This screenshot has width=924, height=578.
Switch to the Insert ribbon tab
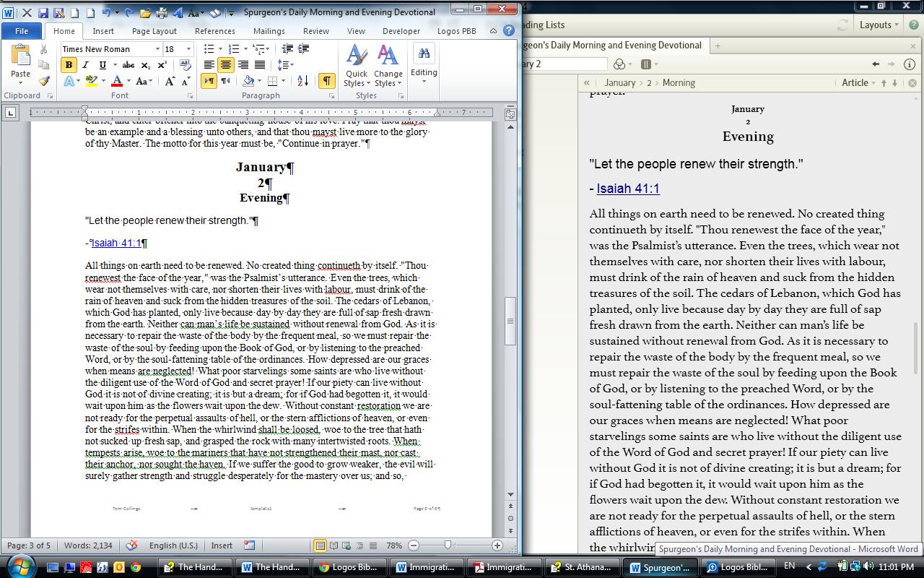coord(103,31)
